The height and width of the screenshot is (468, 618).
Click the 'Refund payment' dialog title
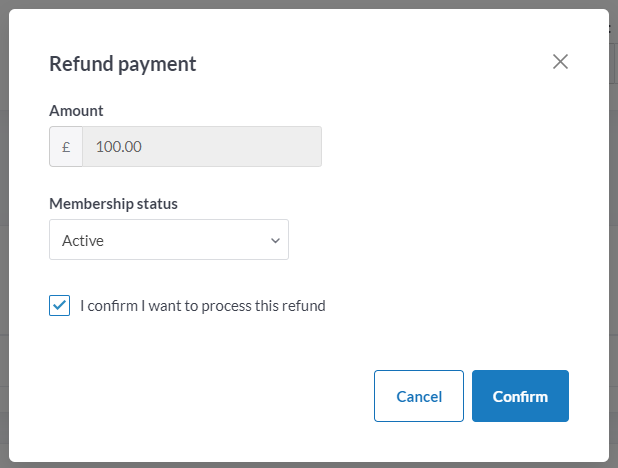click(x=122, y=64)
